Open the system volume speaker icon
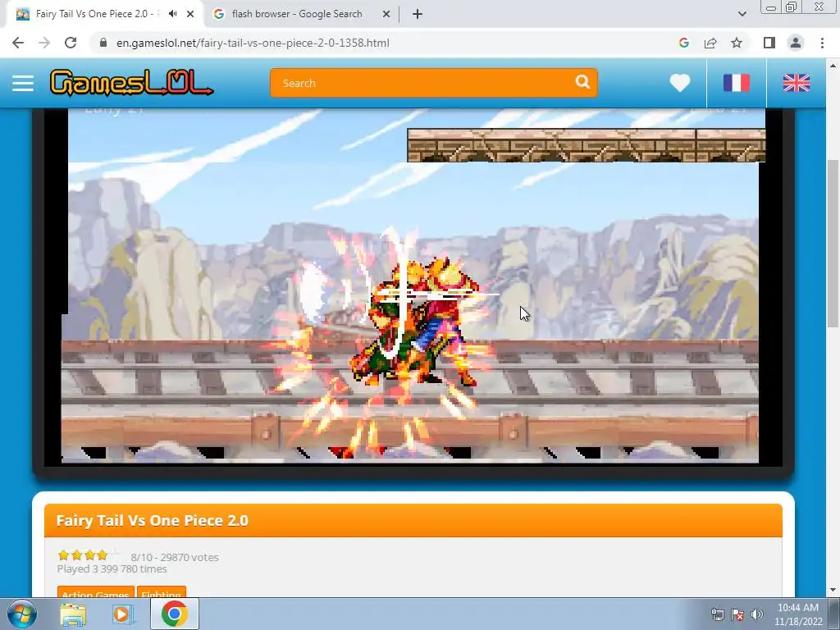Image resolution: width=840 pixels, height=630 pixels. 756,614
